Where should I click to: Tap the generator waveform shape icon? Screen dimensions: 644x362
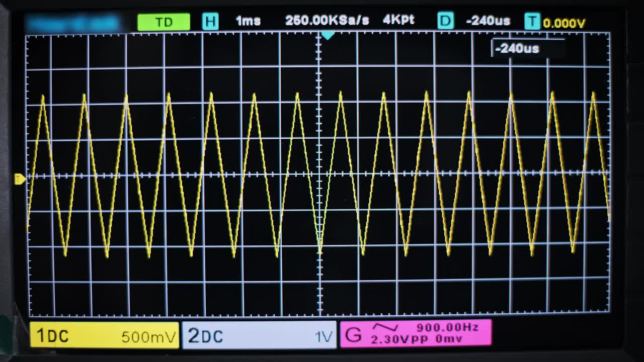click(x=385, y=328)
